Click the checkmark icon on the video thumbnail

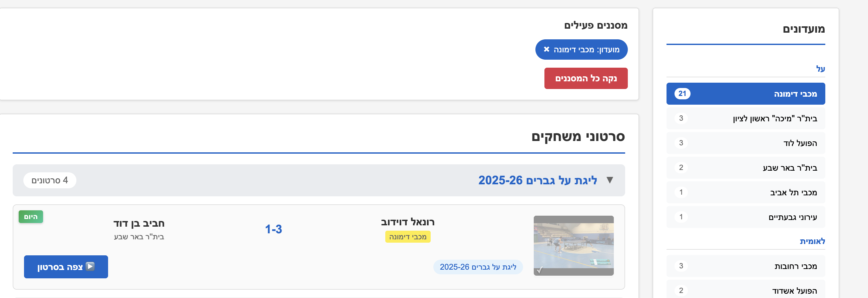[x=540, y=269]
